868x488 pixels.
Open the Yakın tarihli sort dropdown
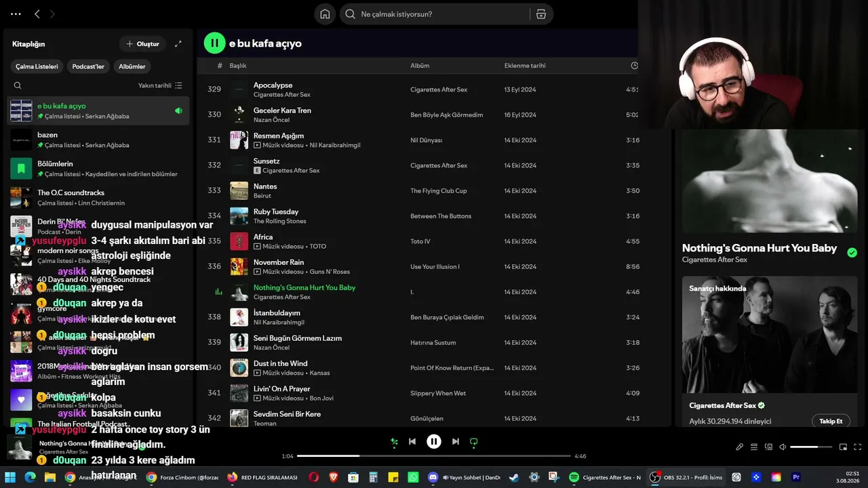(160, 85)
